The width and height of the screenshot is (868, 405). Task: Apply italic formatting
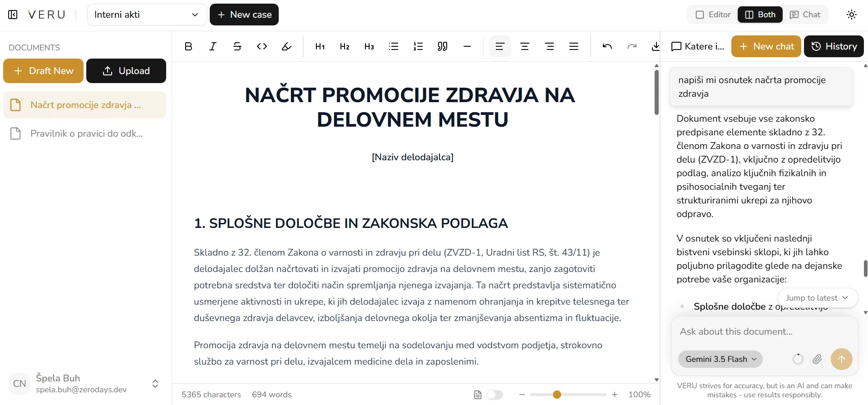[x=213, y=46]
